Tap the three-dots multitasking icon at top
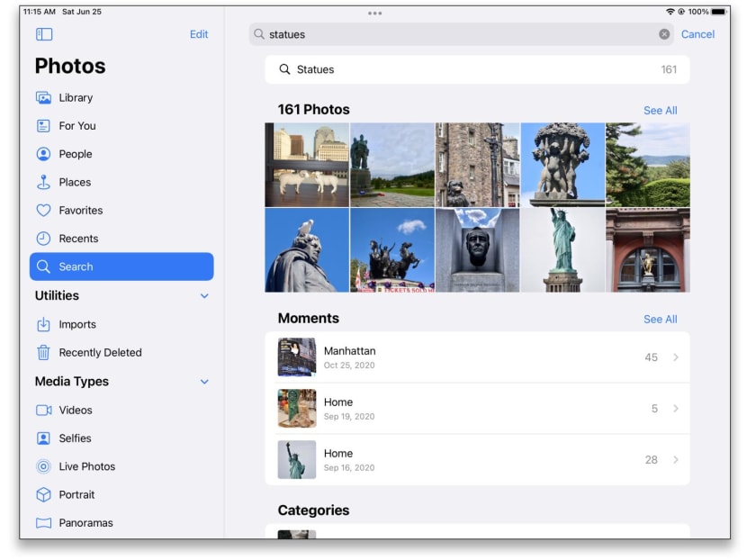 (375, 14)
